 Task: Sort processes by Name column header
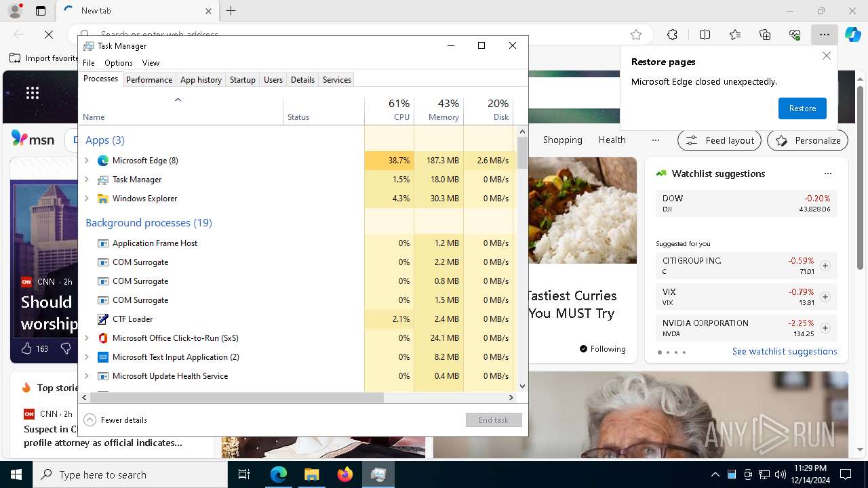click(181, 111)
